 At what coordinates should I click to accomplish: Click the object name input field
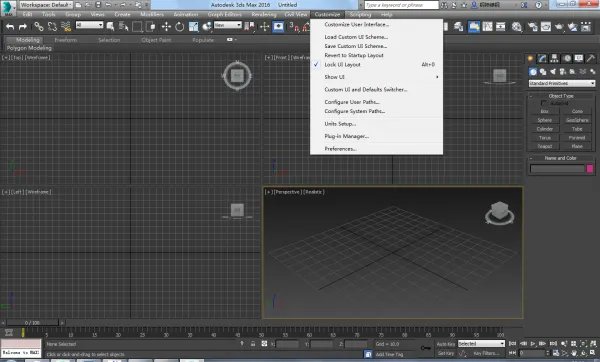click(558, 168)
